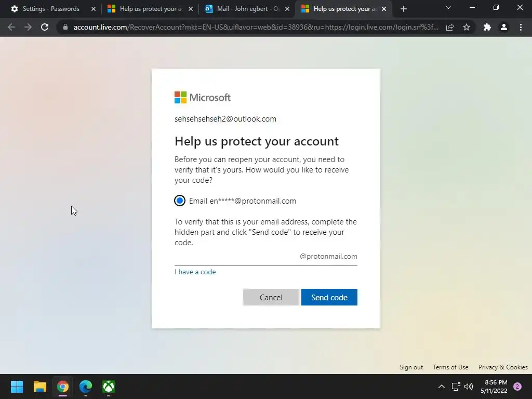Click the volume speaker tray icon
This screenshot has height=399, width=532.
coord(469,387)
